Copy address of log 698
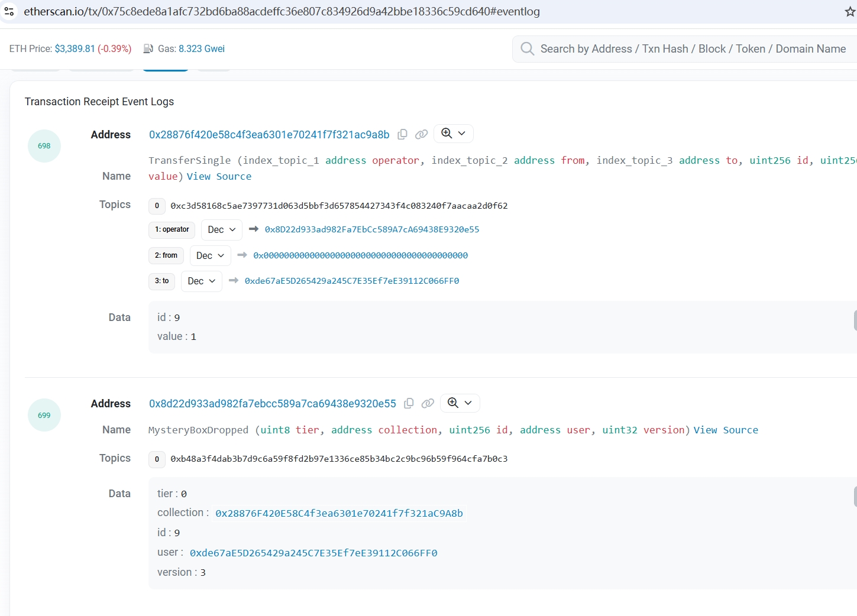 click(x=402, y=134)
